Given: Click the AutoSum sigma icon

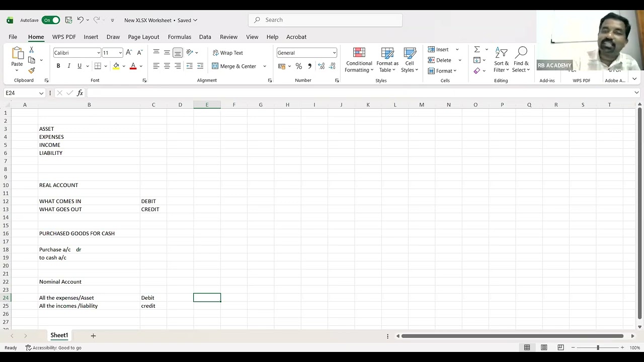Looking at the screenshot, I should (477, 49).
